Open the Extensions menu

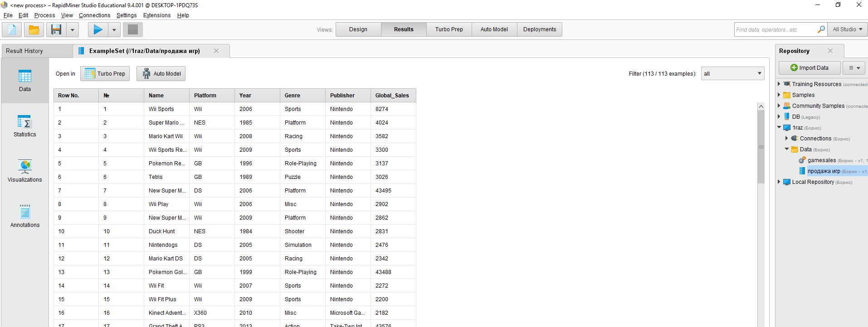[x=157, y=15]
